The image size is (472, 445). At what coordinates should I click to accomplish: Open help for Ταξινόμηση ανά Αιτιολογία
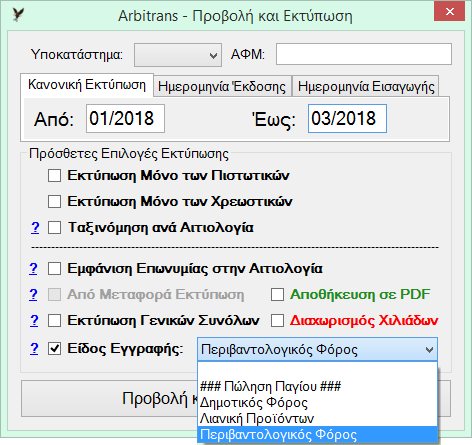pyautogui.click(x=35, y=228)
